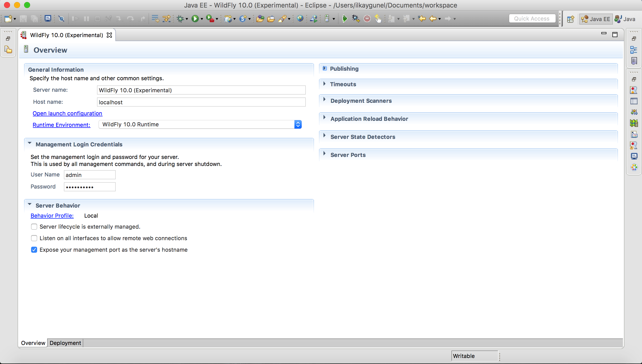
Task: Open the Console terminal toolbar icon
Action: click(48, 19)
